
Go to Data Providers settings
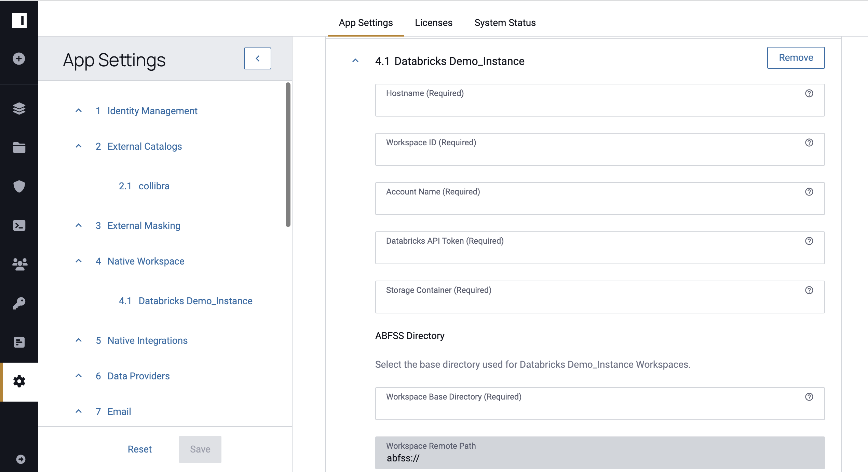click(x=138, y=376)
